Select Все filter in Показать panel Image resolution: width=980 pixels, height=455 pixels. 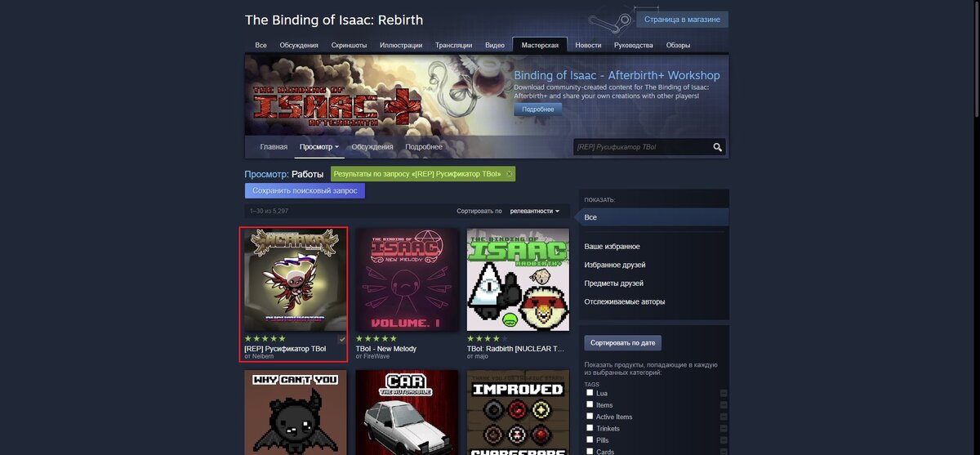click(x=653, y=217)
